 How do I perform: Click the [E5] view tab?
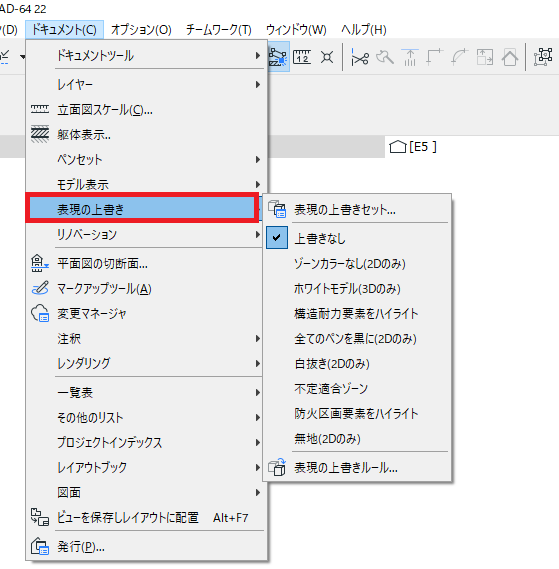coord(413,147)
